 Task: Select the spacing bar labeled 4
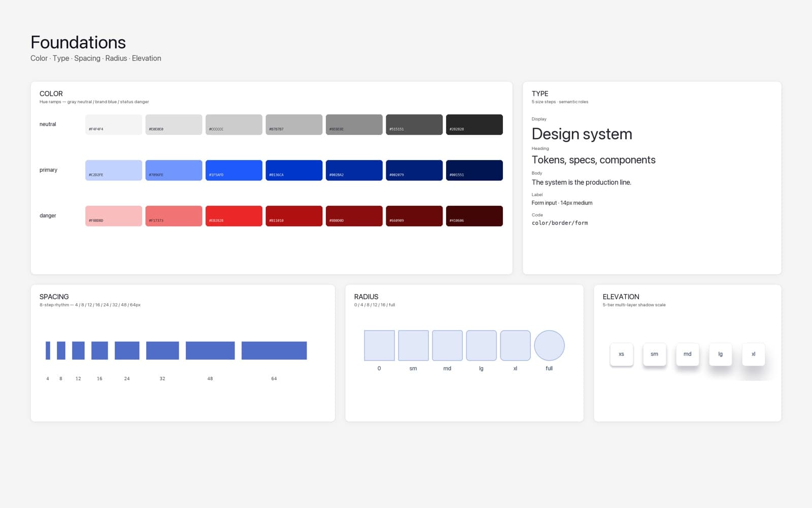(x=48, y=351)
